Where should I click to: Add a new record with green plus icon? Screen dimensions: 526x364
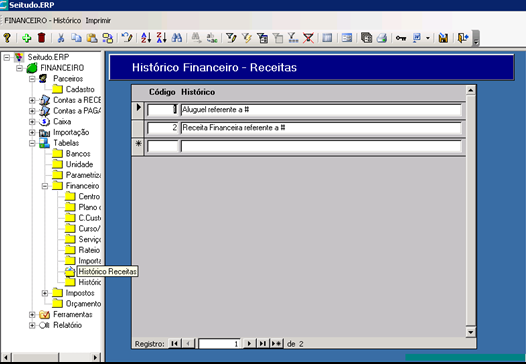coord(27,38)
